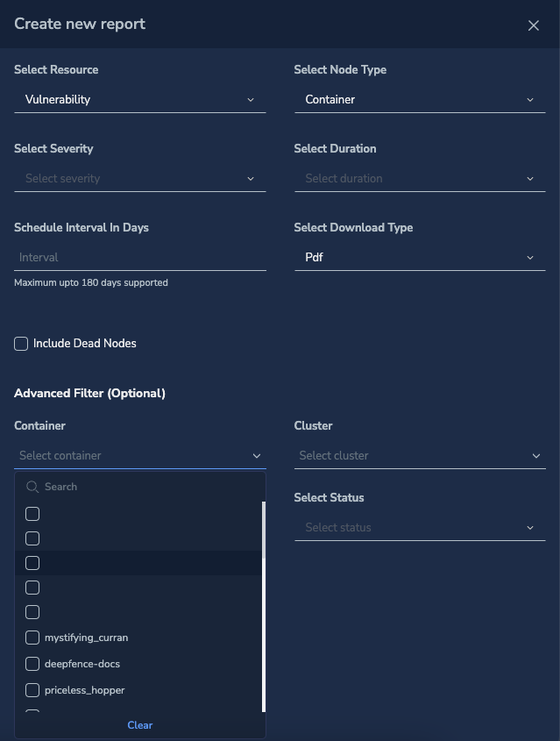The height and width of the screenshot is (741, 560).
Task: Check the priceless_hopper container
Action: coord(32,690)
